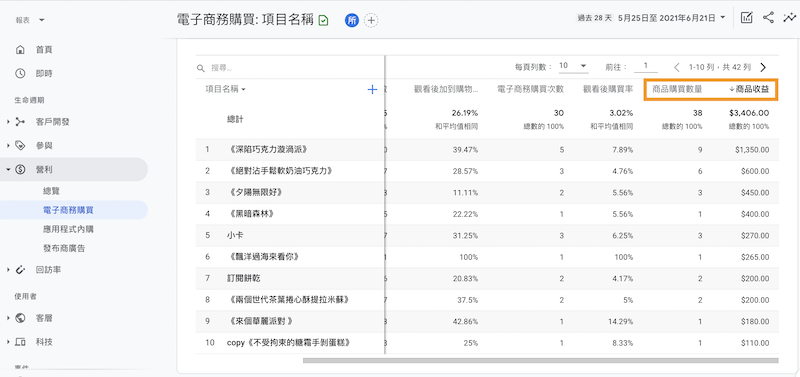Click the 科技 devices icon
The height and width of the screenshot is (377, 800).
[20, 342]
